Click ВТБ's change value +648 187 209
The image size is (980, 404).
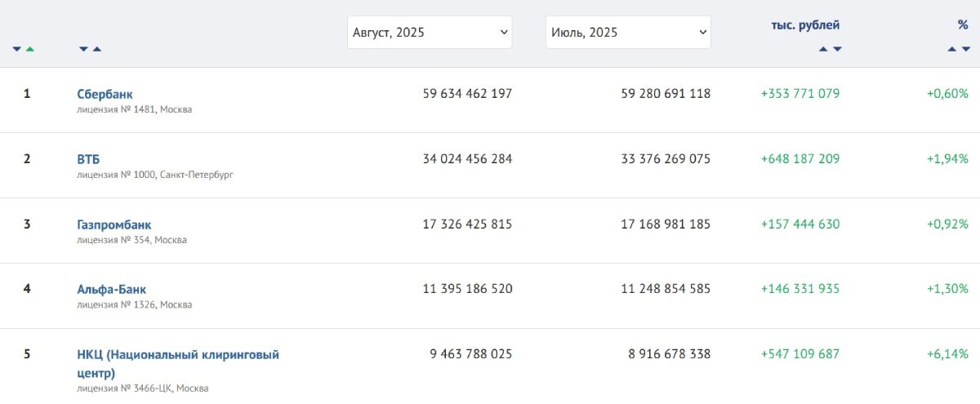point(800,159)
